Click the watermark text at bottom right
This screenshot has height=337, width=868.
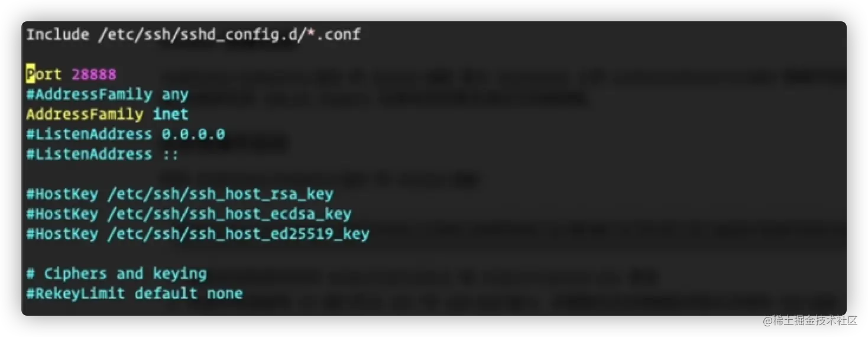809,320
